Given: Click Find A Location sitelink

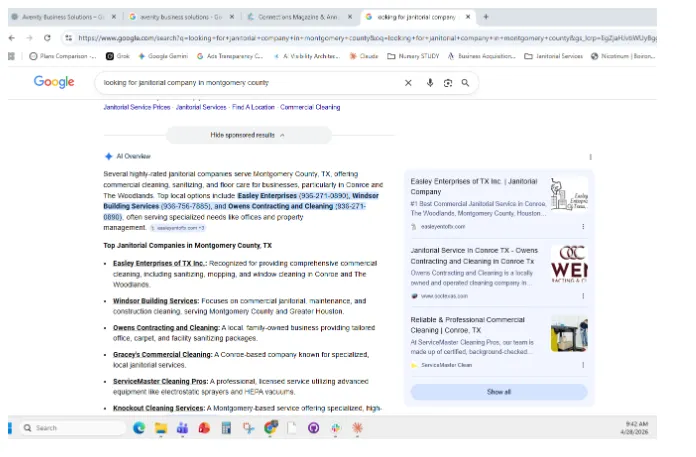Looking at the screenshot, I should coord(253,107).
